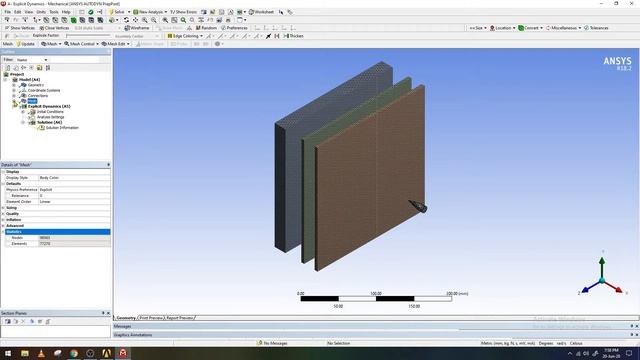Click the Random colors button
Viewport: 640px width, 360px height.
(x=206, y=28)
